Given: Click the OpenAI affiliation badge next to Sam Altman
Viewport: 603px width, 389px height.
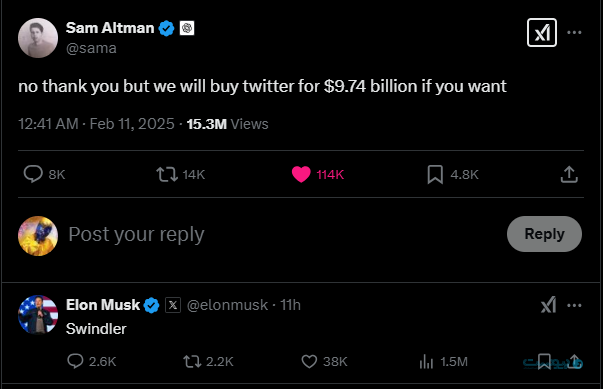Looking at the screenshot, I should [187, 28].
